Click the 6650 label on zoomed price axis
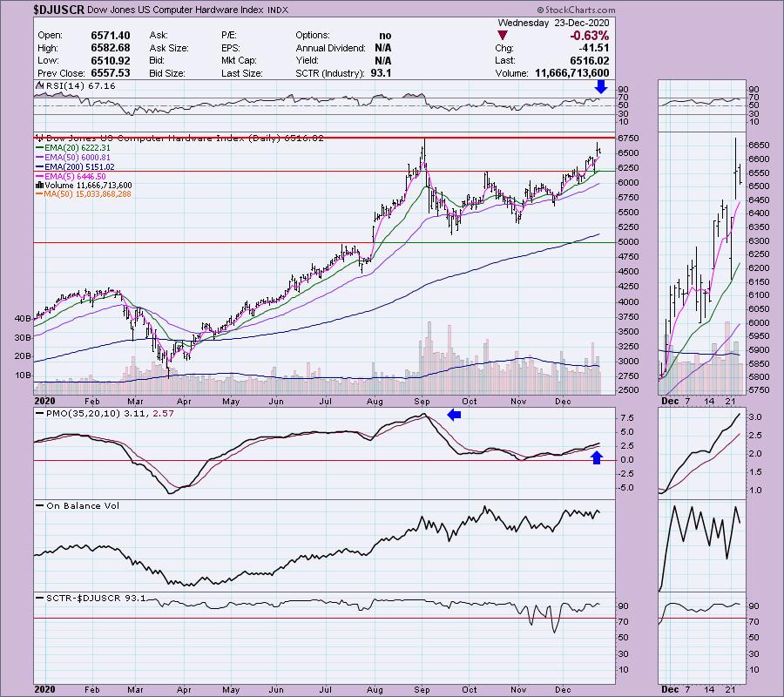Viewport: 784px width, 697px height. 759,145
